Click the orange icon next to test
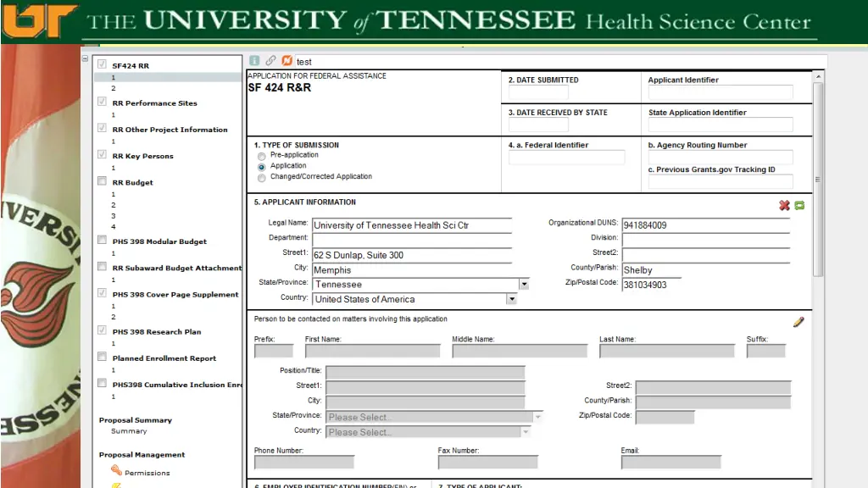Viewport: 868px width, 488px height. (287, 60)
